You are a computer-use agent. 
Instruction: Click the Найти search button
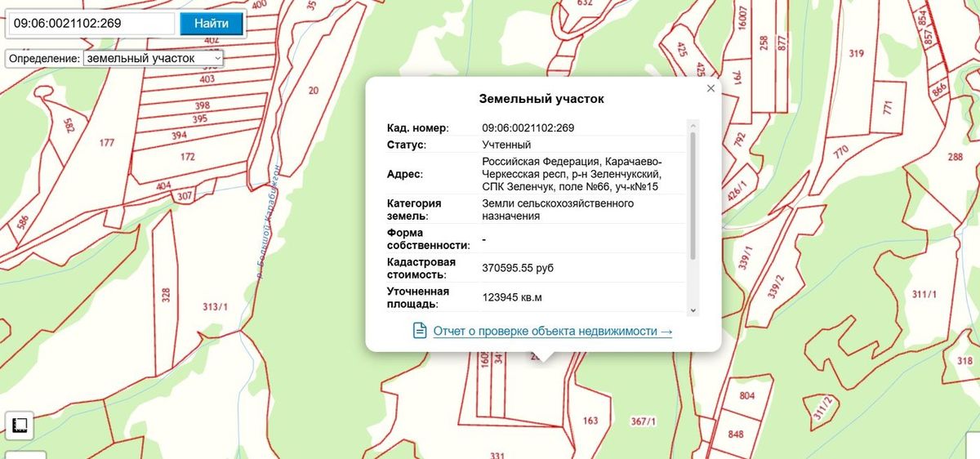212,23
